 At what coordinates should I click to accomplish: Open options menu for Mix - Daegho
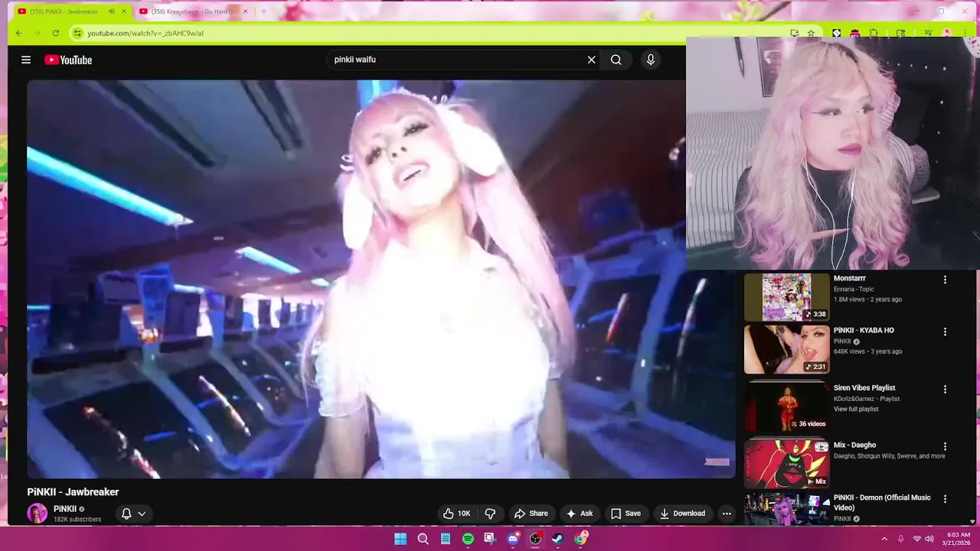tap(945, 446)
